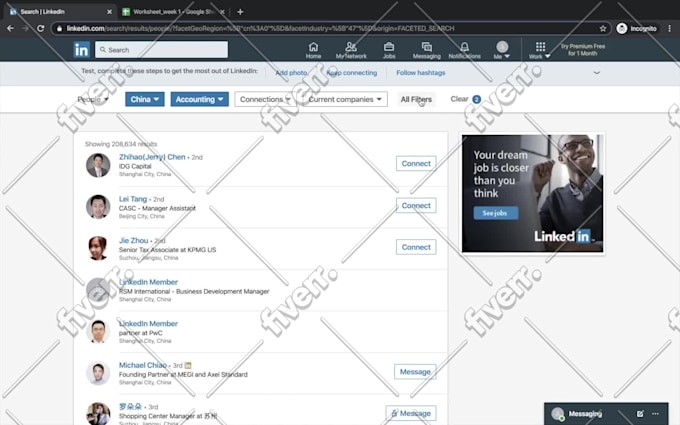680x425 pixels.
Task: Compose new message icon in Messaging bar
Action: pyautogui.click(x=640, y=414)
